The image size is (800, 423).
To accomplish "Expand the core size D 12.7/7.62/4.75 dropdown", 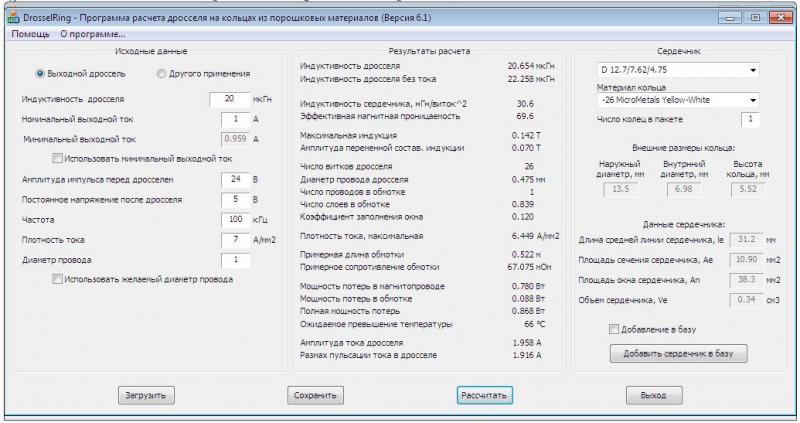I will coord(678,70).
